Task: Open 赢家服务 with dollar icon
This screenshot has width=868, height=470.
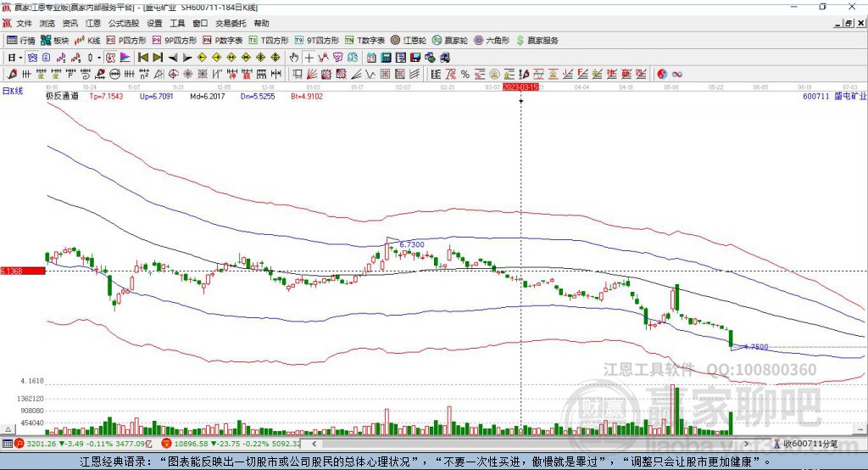Action: click(537, 41)
